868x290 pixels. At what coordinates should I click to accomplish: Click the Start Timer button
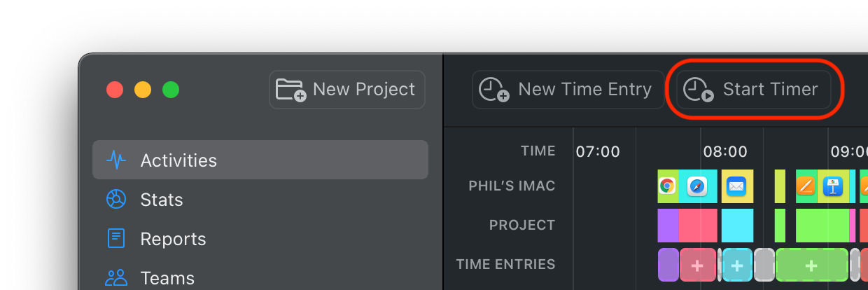(754, 90)
